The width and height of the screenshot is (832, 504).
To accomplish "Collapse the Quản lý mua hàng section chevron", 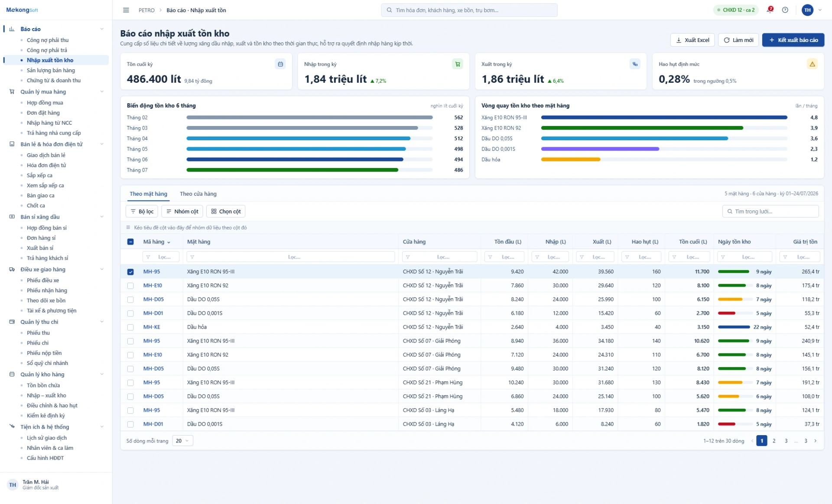I will pos(102,92).
